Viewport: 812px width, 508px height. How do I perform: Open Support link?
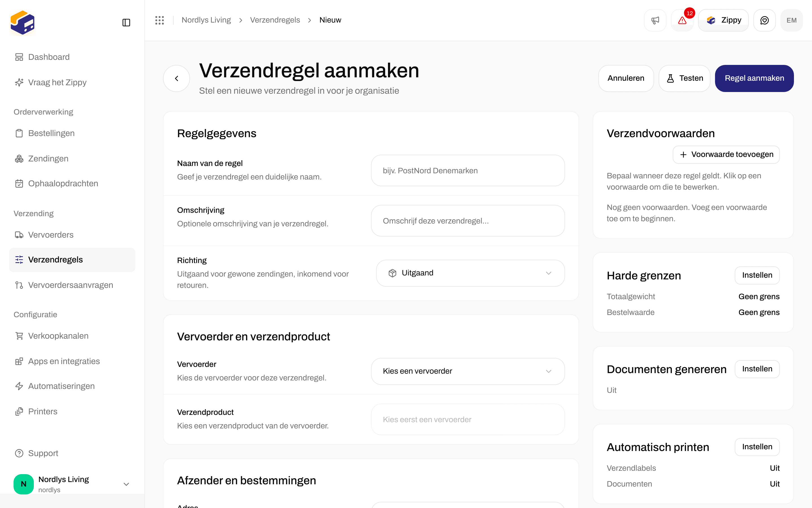pyautogui.click(x=72, y=453)
